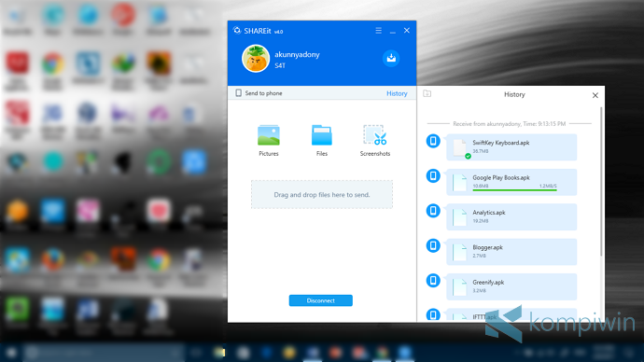644x362 pixels.
Task: Select Google Play Books.apk file name
Action: pyautogui.click(x=501, y=177)
